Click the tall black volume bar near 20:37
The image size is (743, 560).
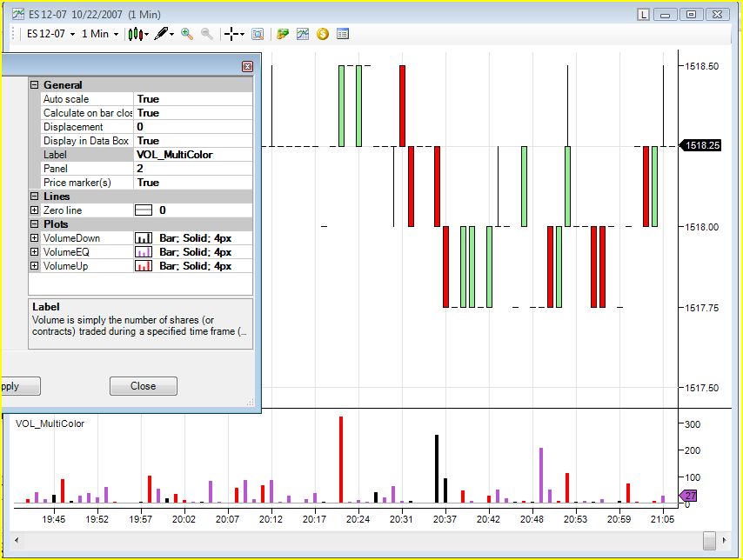click(437, 469)
